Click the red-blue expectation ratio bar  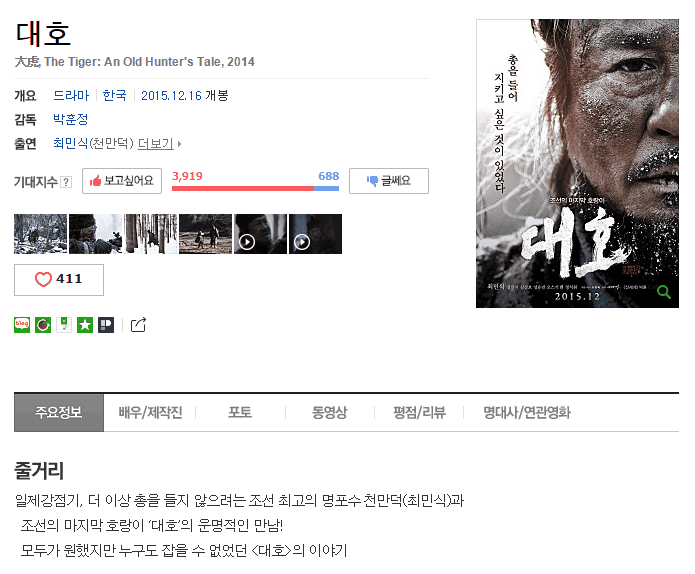pos(255,188)
